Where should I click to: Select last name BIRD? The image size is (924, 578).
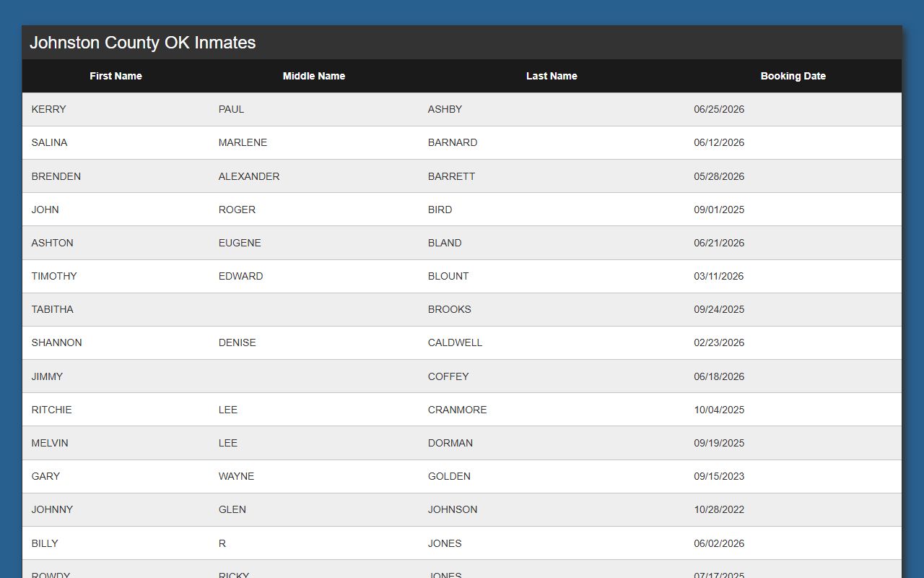click(x=440, y=210)
